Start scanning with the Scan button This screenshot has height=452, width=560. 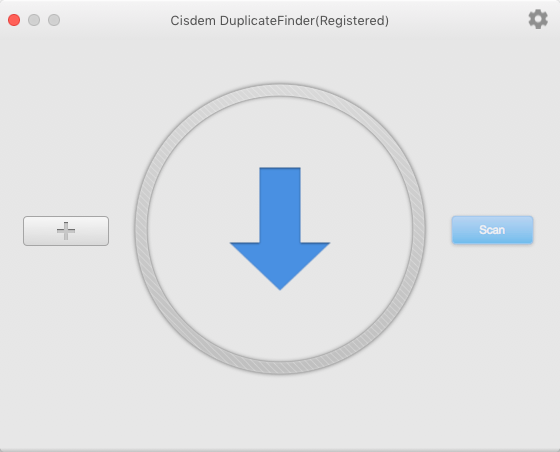[492, 230]
